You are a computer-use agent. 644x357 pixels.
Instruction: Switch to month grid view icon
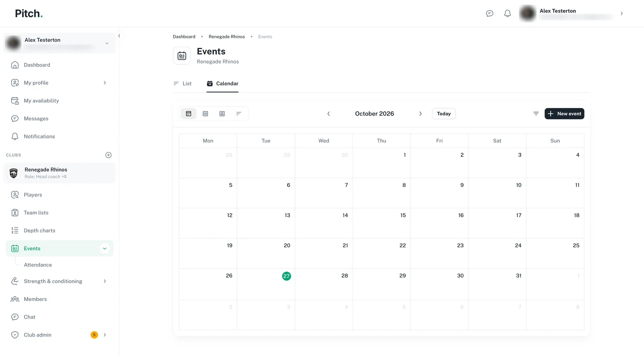pos(188,114)
